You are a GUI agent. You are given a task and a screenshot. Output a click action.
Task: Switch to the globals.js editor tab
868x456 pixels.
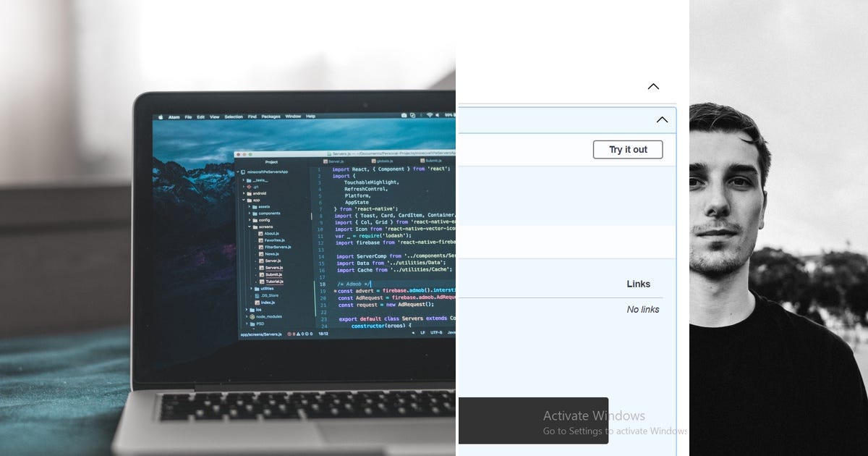[382, 161]
